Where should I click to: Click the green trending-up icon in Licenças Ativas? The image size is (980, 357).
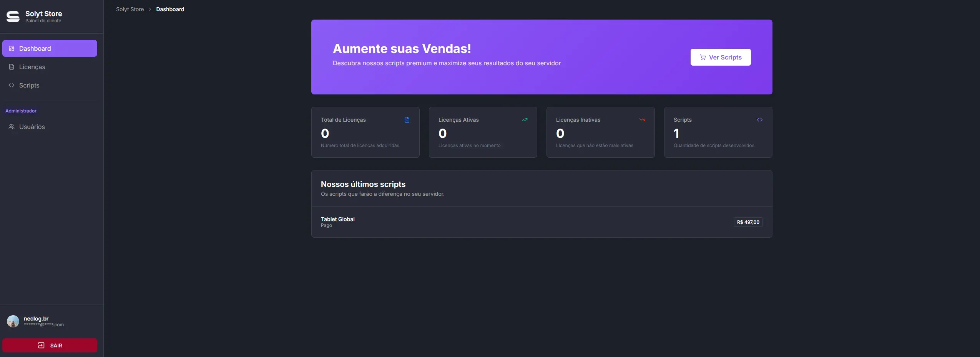[525, 120]
